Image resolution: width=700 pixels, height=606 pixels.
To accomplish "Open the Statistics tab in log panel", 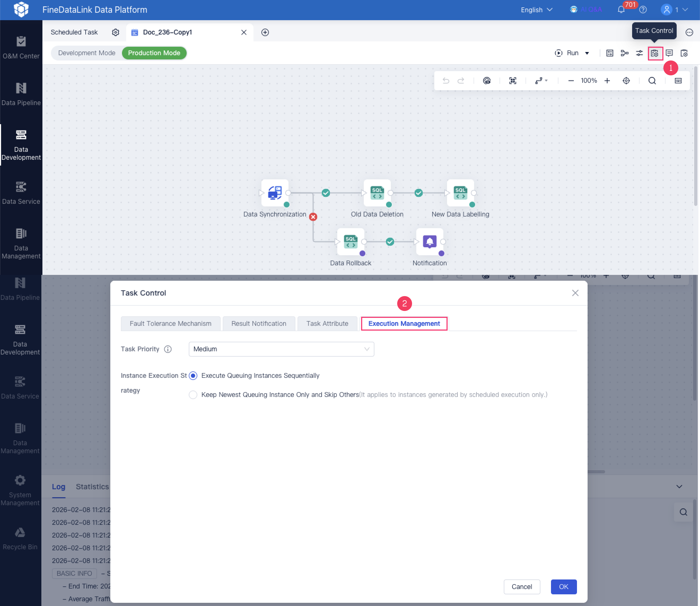I will tap(92, 487).
